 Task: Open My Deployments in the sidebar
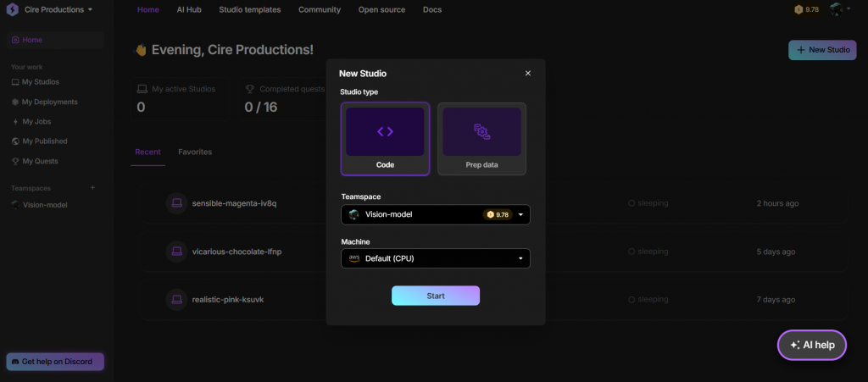click(49, 102)
